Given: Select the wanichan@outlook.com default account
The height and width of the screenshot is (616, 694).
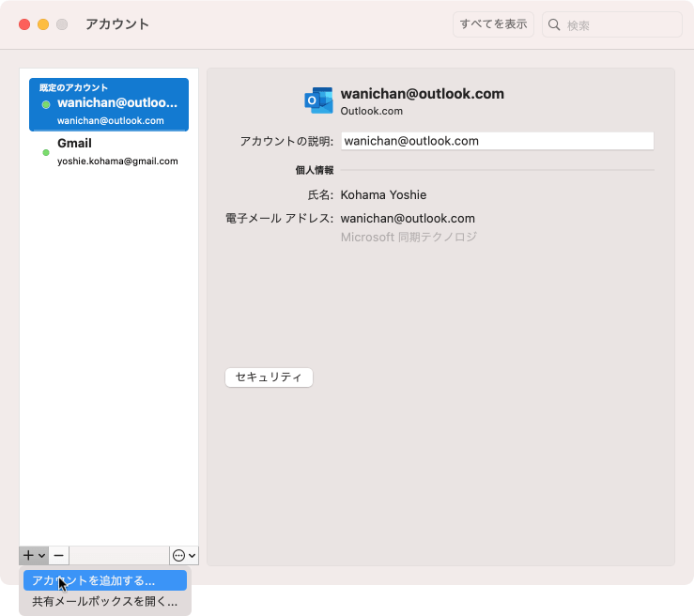Looking at the screenshot, I should click(x=109, y=104).
